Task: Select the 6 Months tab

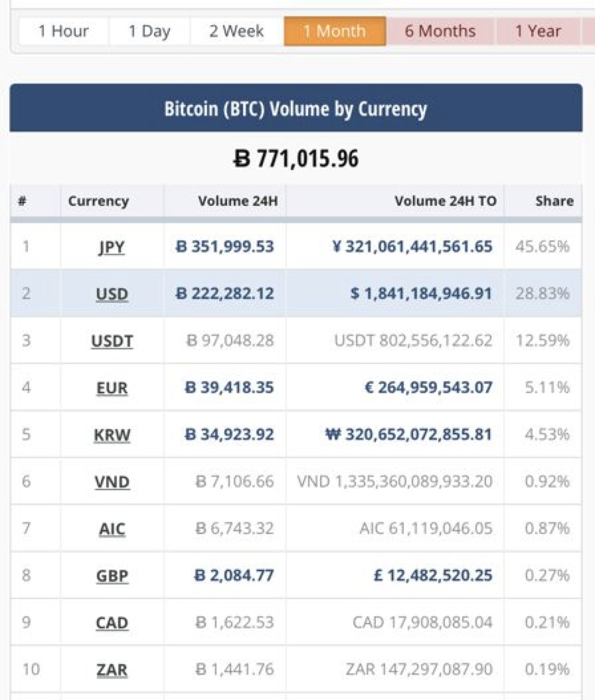Action: (440, 31)
